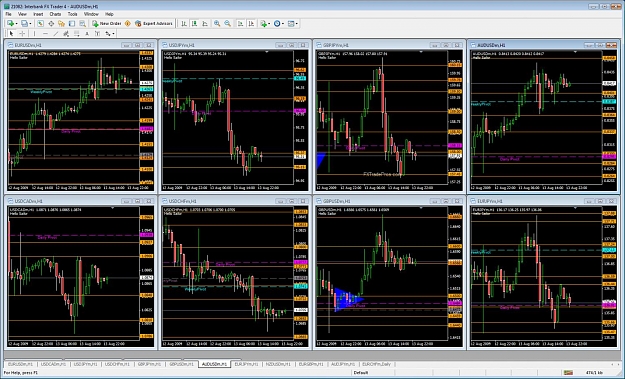The image size is (625, 379).
Task: Open the Strategy Tester icon
Action: (x=83, y=24)
